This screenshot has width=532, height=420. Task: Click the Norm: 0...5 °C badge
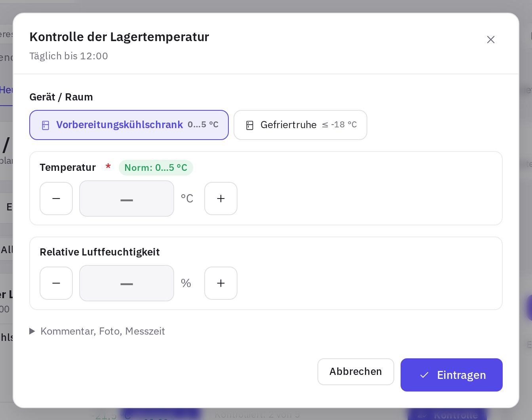[x=156, y=168]
